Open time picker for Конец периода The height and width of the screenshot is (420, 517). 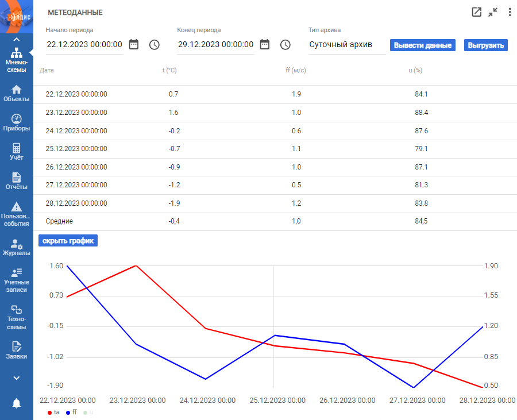pos(285,44)
